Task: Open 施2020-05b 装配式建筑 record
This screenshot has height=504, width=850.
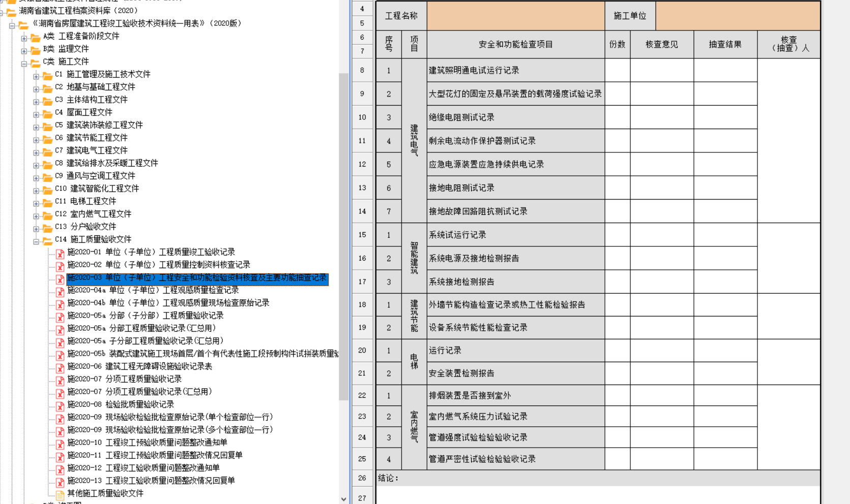Action: (203, 354)
